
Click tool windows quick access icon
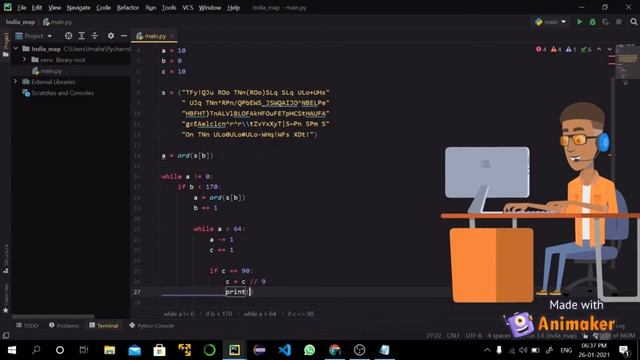6,336
